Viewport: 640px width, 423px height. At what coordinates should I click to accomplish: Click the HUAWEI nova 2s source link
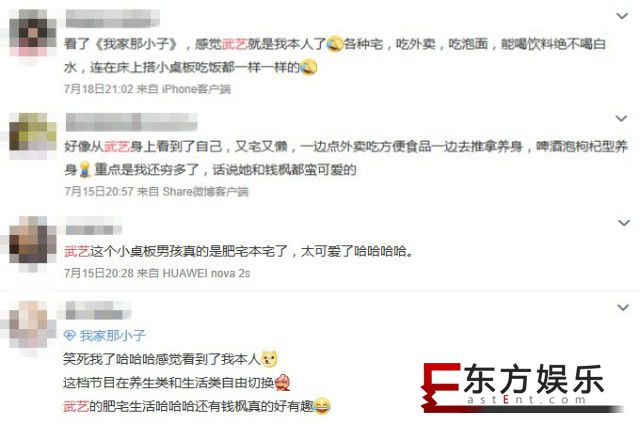pos(206,273)
